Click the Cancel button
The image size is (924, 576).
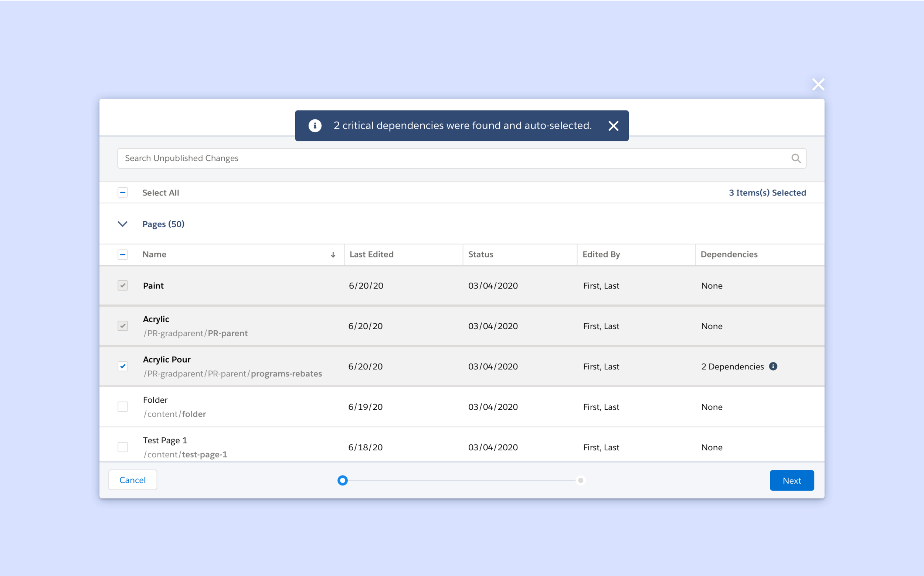(133, 480)
